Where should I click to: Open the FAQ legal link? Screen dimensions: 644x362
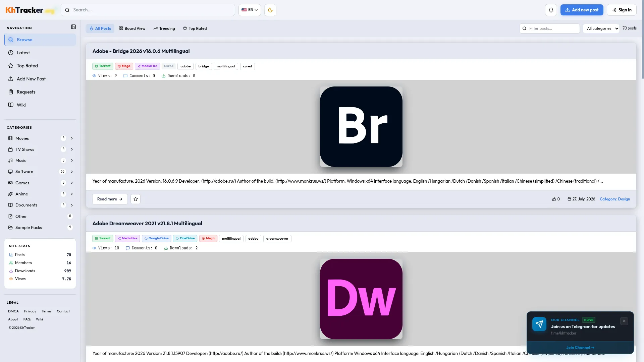pos(27,319)
